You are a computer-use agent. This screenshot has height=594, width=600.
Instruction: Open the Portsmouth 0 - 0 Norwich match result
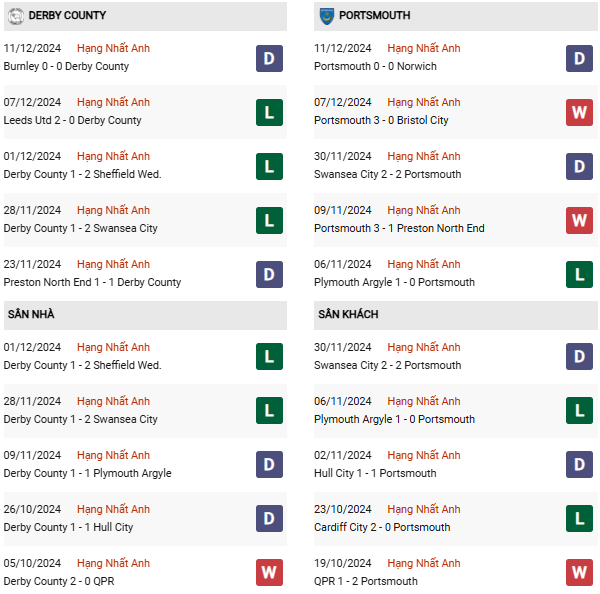click(375, 66)
